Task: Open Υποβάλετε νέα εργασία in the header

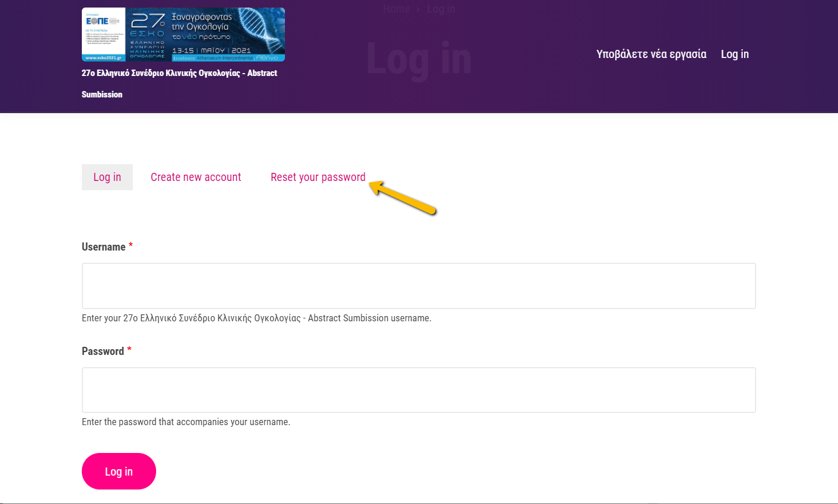Action: 651,54
